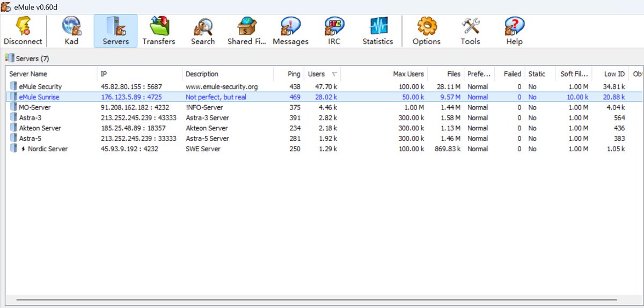Screen dimensions: 644x308
Task: Select the eMule Sunrise server name
Action: click(x=39, y=97)
